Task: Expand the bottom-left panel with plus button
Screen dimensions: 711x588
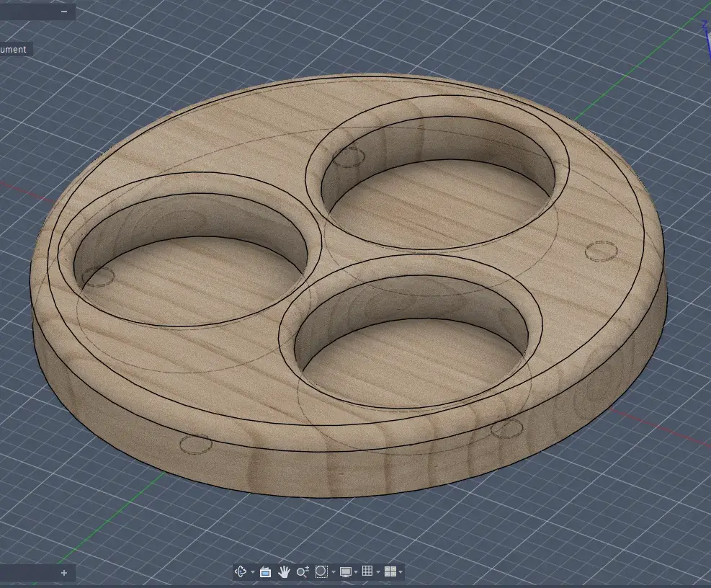Action: pyautogui.click(x=64, y=573)
